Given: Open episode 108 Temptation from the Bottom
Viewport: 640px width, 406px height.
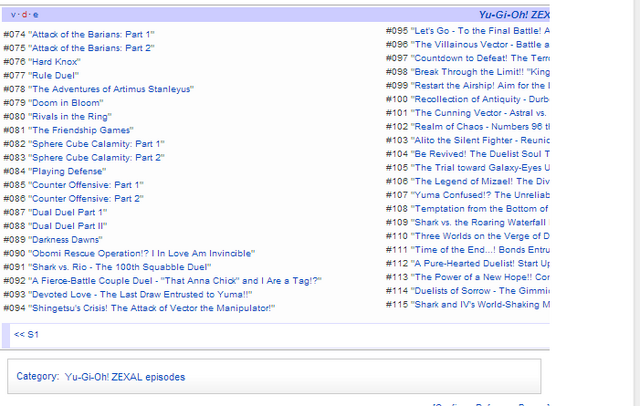Looking at the screenshot, I should click(480, 209).
